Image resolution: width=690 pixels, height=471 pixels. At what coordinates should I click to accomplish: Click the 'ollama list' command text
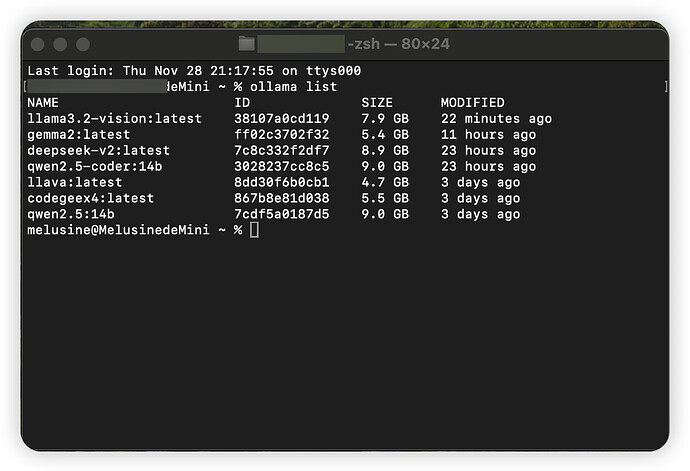[294, 87]
